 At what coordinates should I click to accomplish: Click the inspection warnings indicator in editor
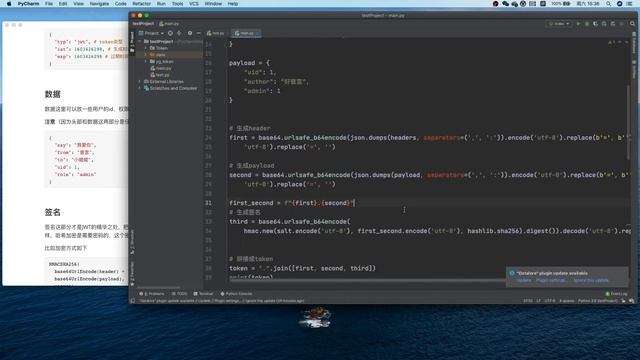(611, 42)
